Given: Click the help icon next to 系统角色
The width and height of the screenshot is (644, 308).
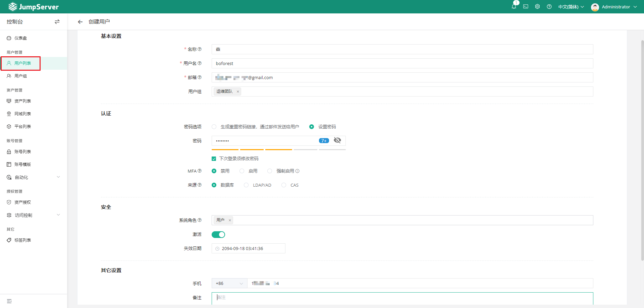Looking at the screenshot, I should click(200, 220).
